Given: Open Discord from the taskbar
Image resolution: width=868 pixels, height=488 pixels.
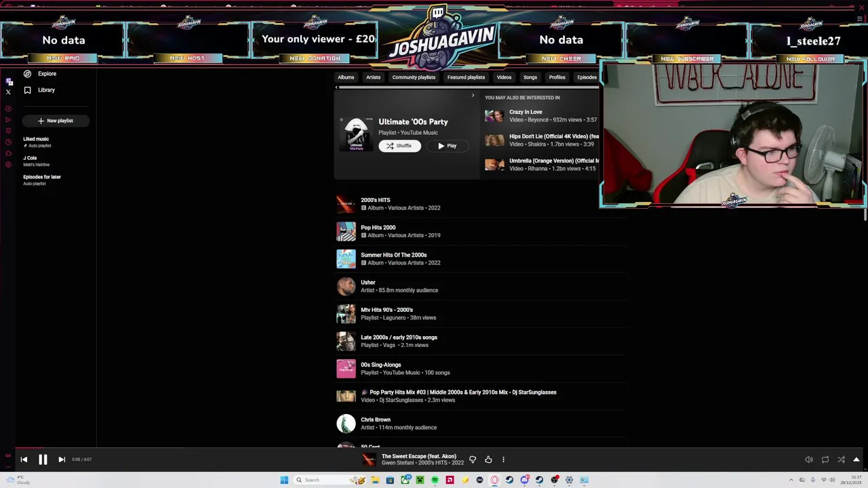Looking at the screenshot, I should point(525,480).
